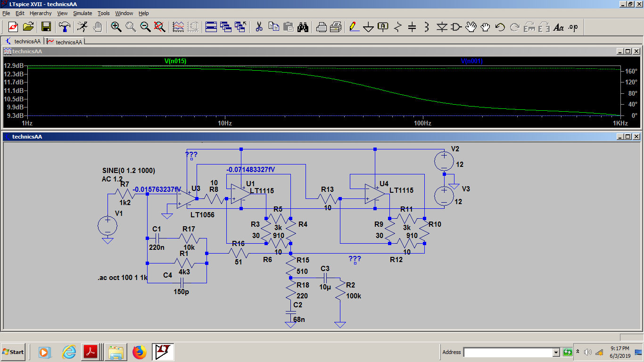644x362 pixels.
Task: Place a Resistor from the toolbar
Action: pyautogui.click(x=398, y=27)
